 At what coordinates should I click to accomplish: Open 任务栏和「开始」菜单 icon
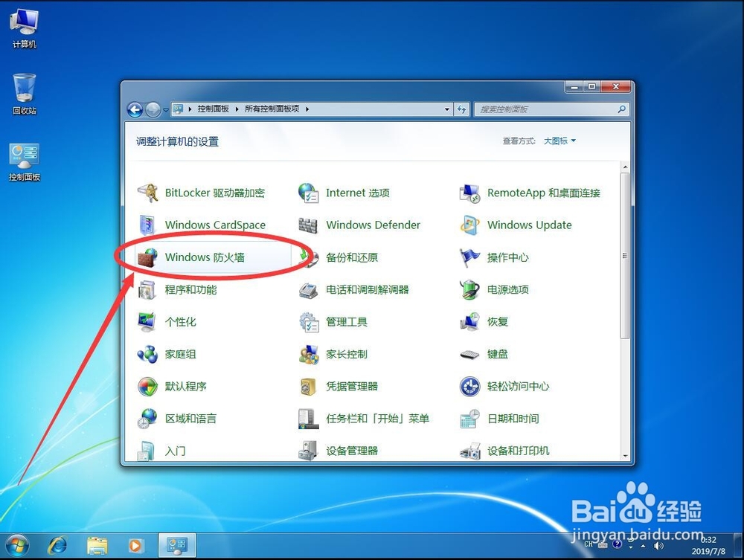(309, 419)
